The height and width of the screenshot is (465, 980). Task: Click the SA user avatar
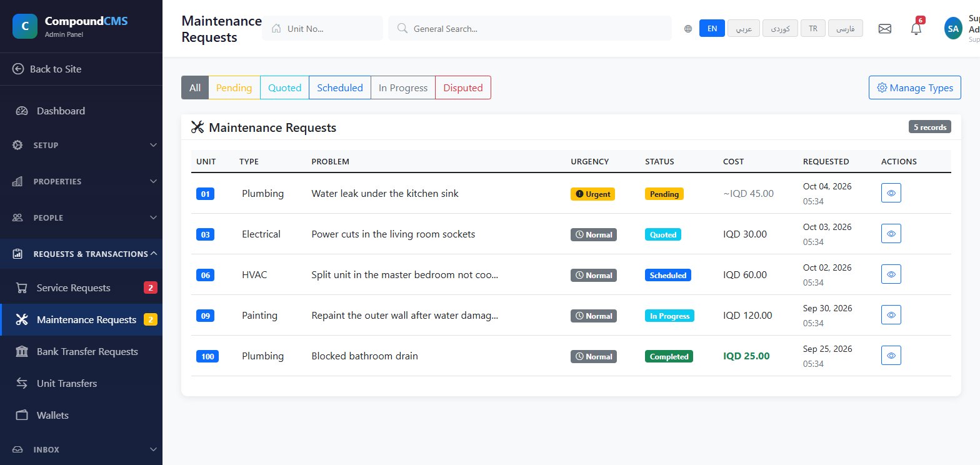coord(953,29)
